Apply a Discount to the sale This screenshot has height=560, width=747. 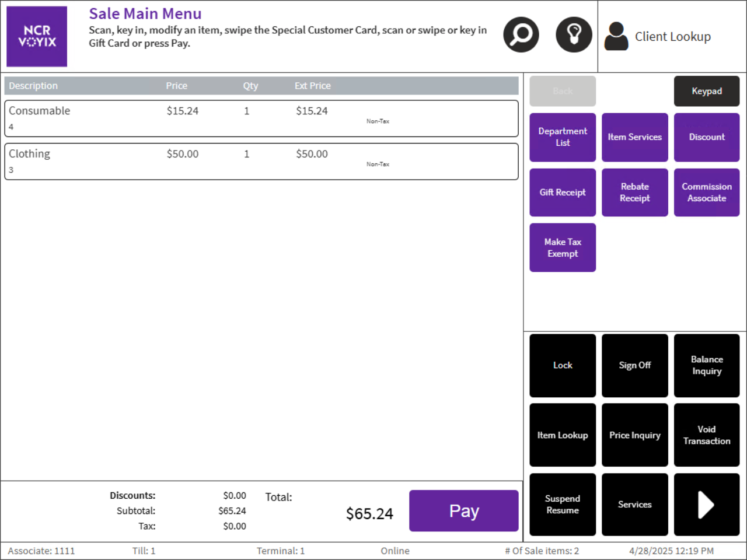tap(707, 137)
